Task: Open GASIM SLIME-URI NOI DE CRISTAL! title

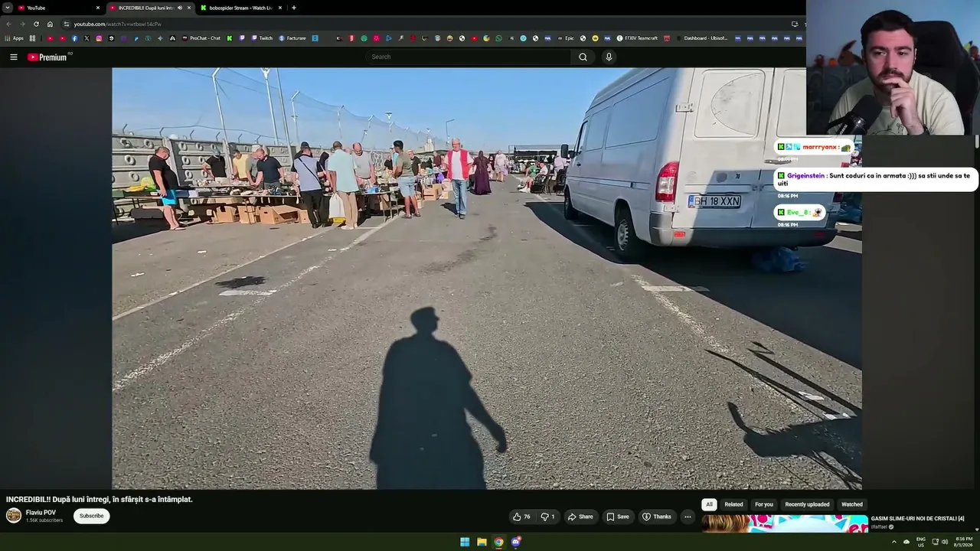Action: (x=917, y=519)
